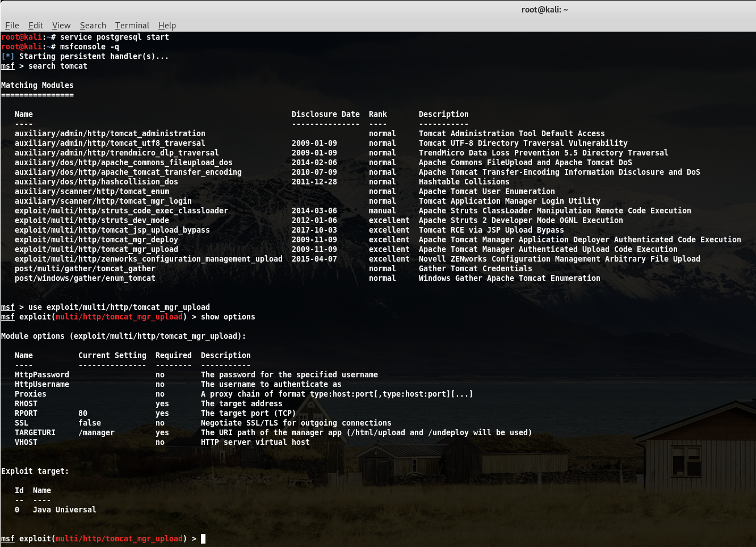
Task: Click the Description header of the Matching Modules table
Action: click(444, 114)
